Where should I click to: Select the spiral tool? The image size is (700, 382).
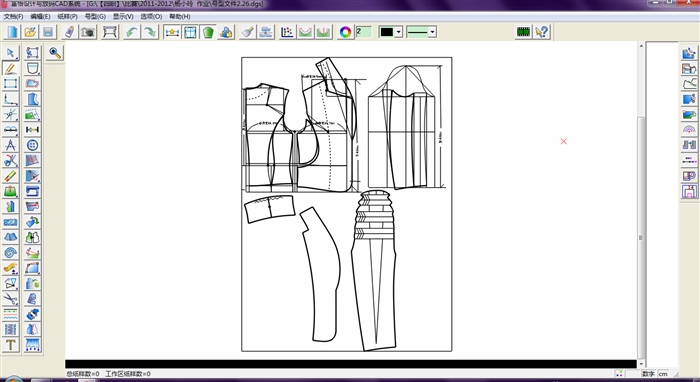coord(11,253)
